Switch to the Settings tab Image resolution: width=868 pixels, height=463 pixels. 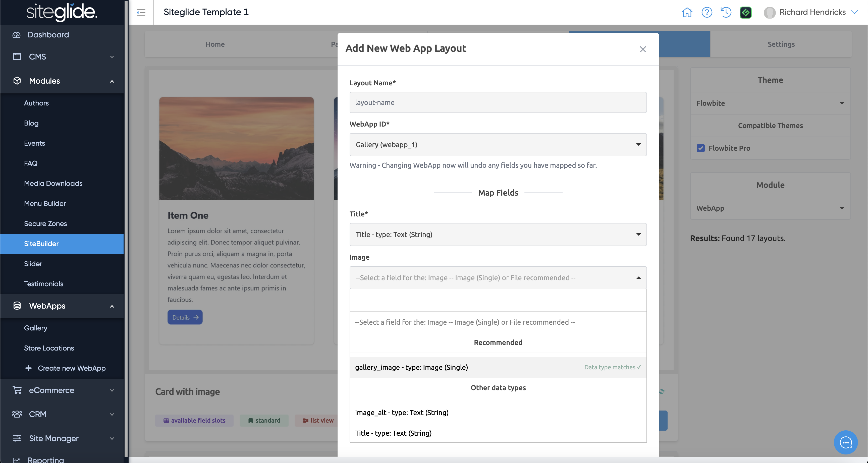(x=781, y=44)
